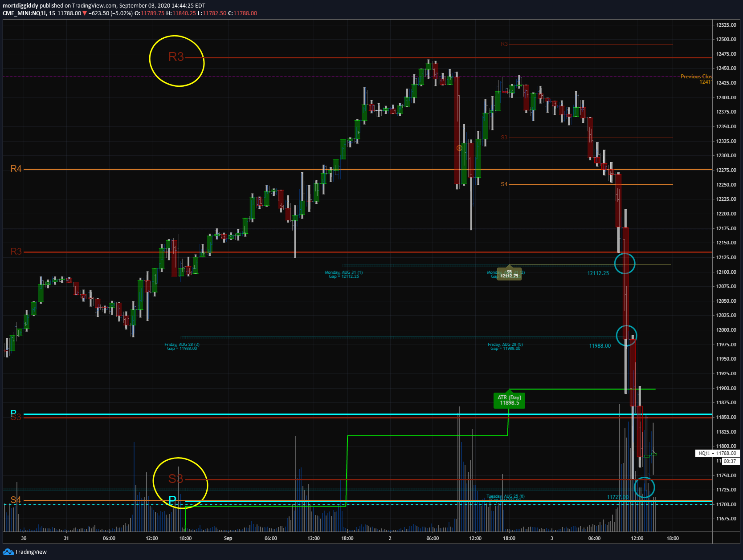Click the red down-arrow beside the price change
This screenshot has width=743, height=560.
tap(85, 13)
